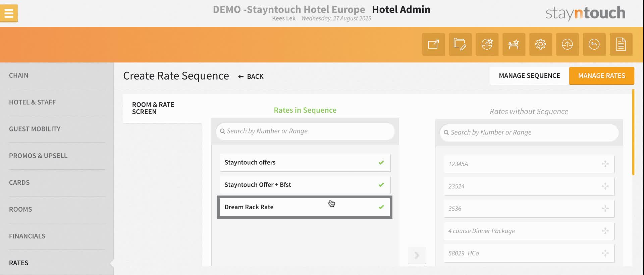This screenshot has height=275, width=644.
Task: Click the bed with star icon
Action: pos(514,44)
